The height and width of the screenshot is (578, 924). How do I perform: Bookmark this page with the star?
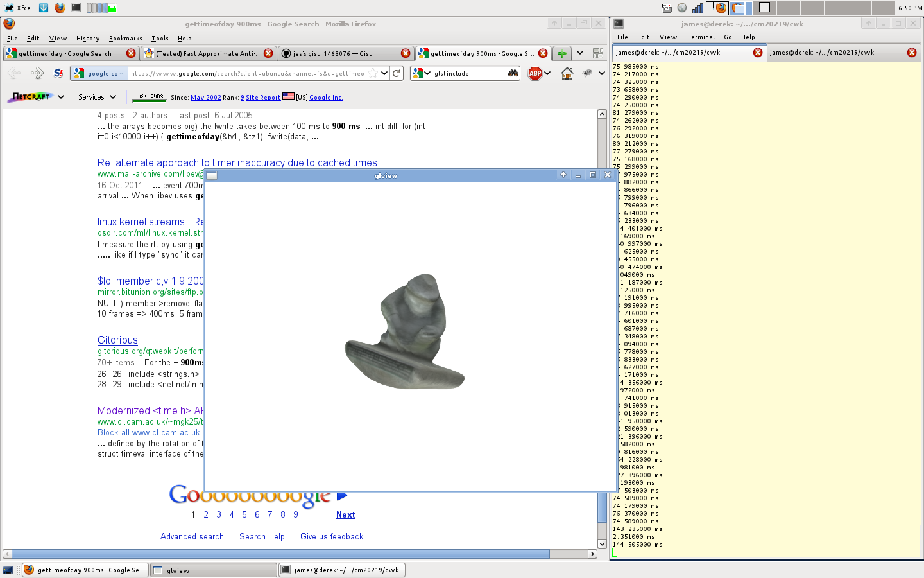click(x=373, y=73)
